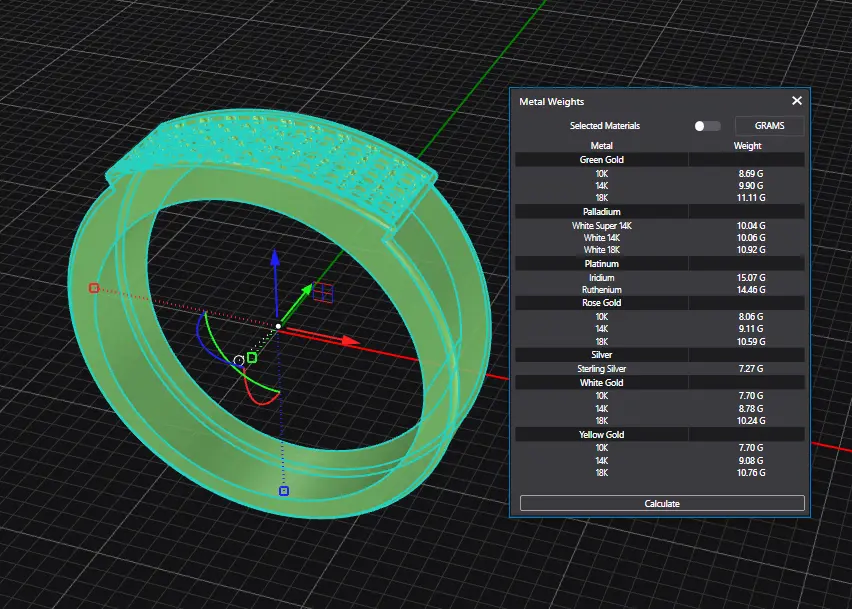
Task: Click the Metal column header
Action: 602,146
